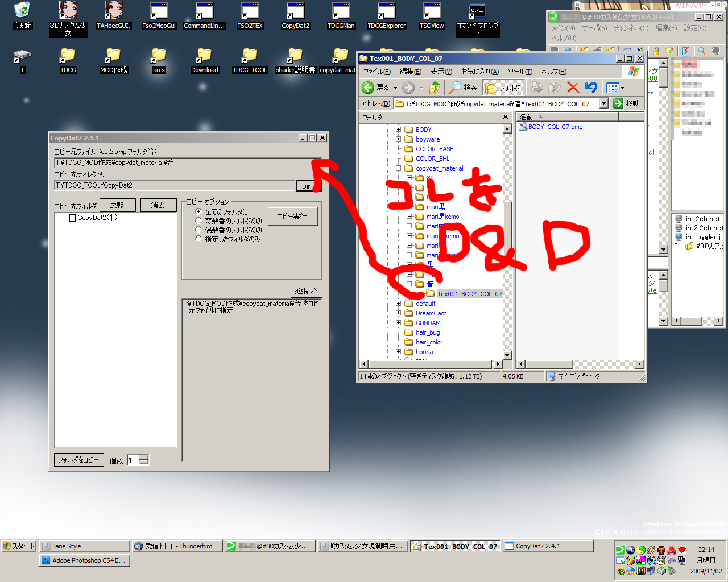Open the address bar dropdown arrow
This screenshot has height=582, width=728.
coord(603,103)
